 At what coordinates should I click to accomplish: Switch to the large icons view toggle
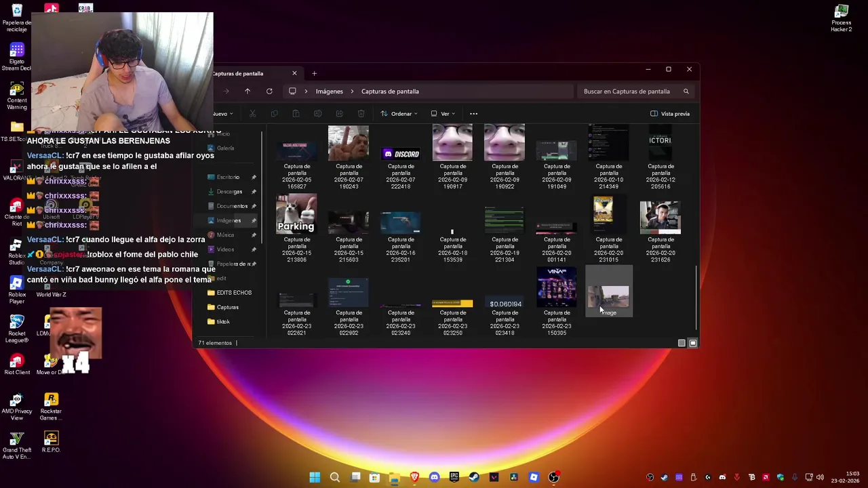692,343
